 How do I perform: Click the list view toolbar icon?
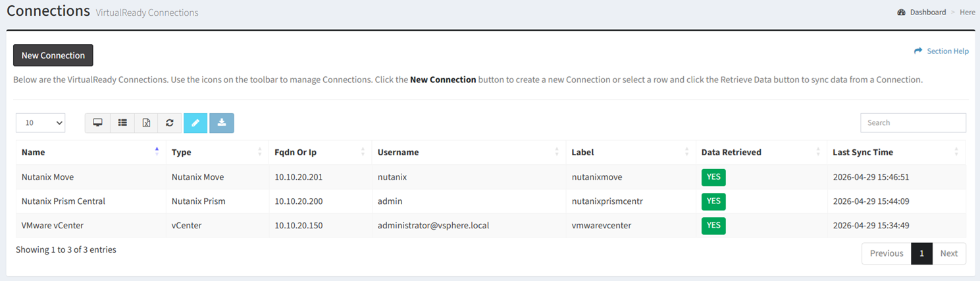[x=122, y=123]
